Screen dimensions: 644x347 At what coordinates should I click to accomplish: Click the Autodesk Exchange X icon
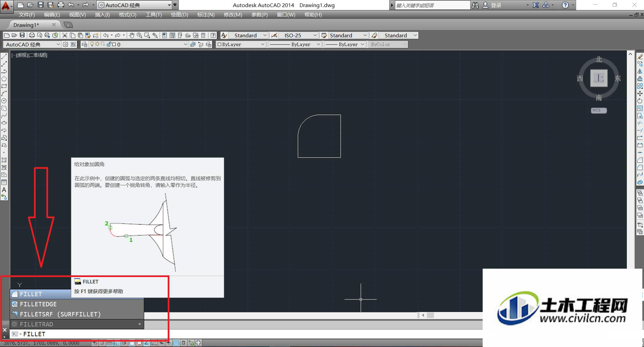coord(536,5)
